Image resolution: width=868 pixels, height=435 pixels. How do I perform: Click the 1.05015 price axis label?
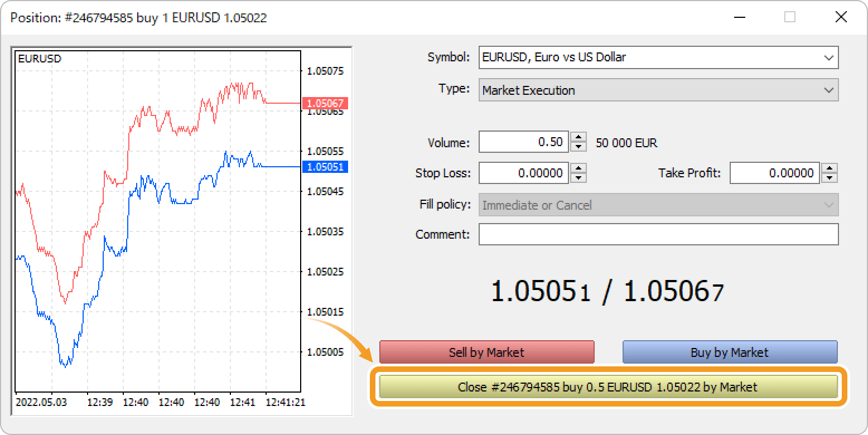coord(325,312)
